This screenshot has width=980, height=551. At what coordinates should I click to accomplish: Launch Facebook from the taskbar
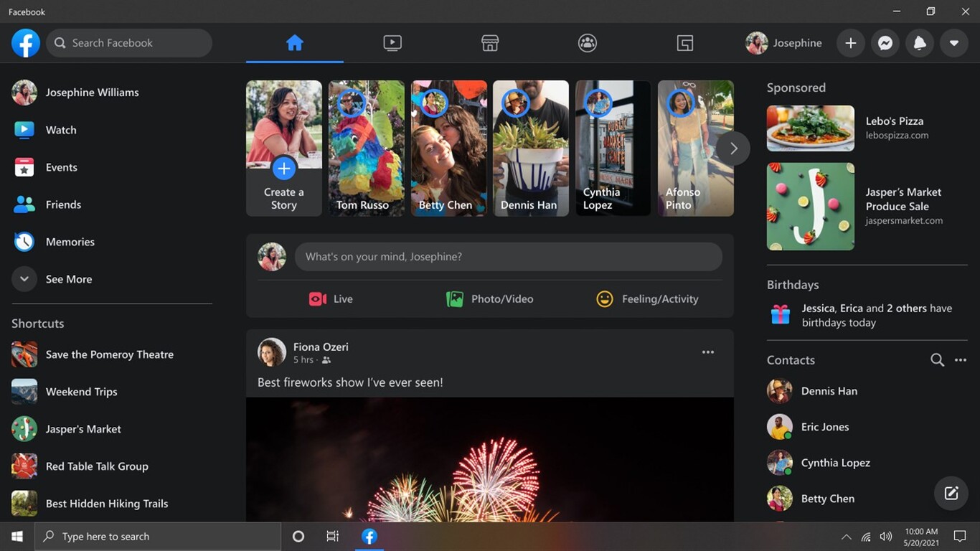pos(369,536)
